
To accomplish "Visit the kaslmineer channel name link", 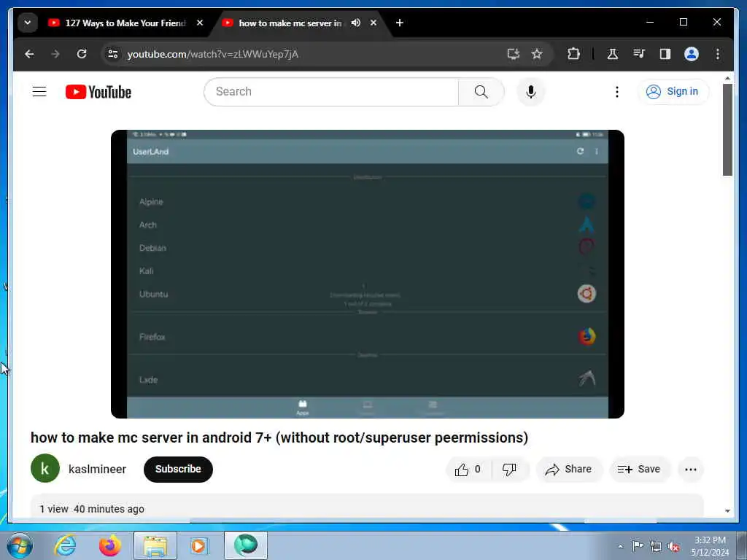I will (97, 469).
